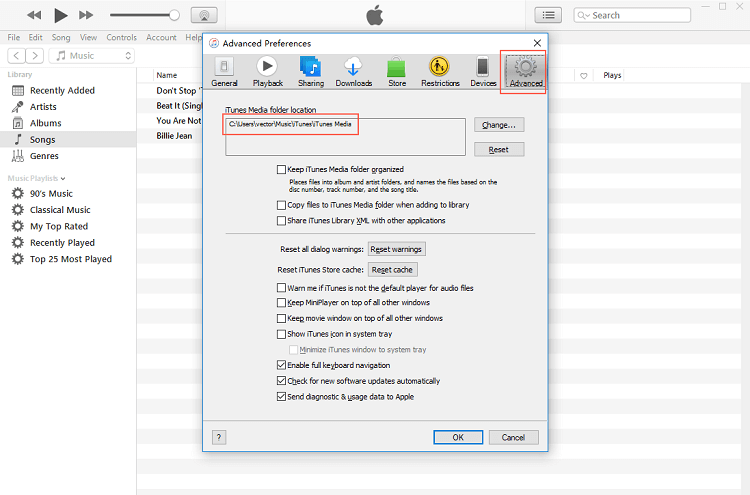
Task: Click the help question mark button
Action: pos(219,437)
